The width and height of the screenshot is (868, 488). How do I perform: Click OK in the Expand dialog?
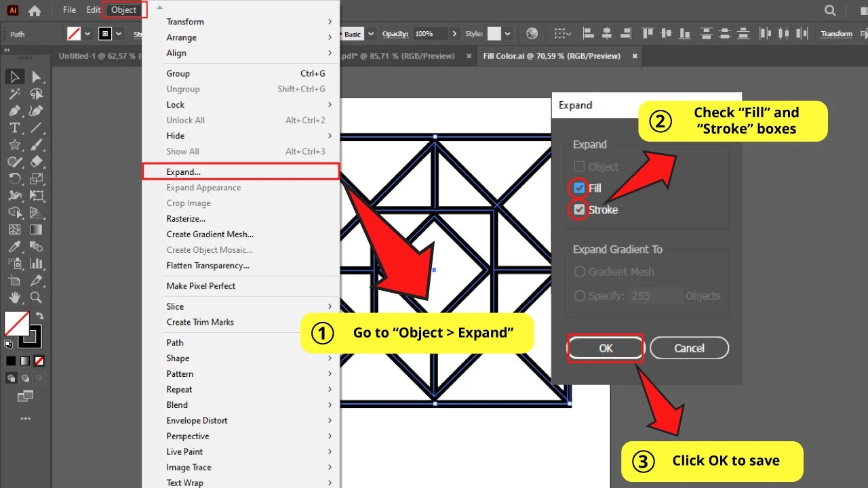click(606, 348)
